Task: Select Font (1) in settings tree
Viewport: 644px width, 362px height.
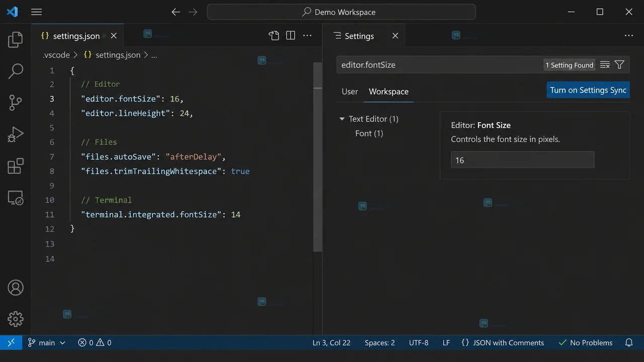Action: [x=369, y=133]
